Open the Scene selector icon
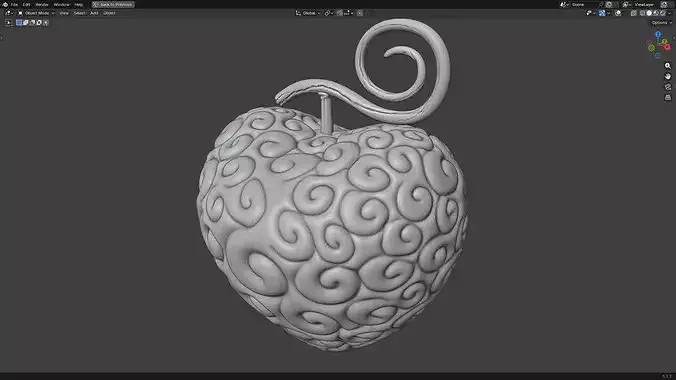The image size is (676, 380). 564,4
